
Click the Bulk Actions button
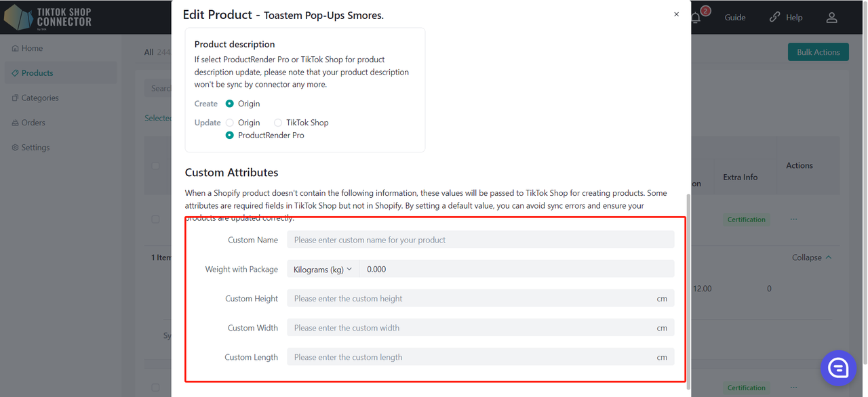coord(818,52)
